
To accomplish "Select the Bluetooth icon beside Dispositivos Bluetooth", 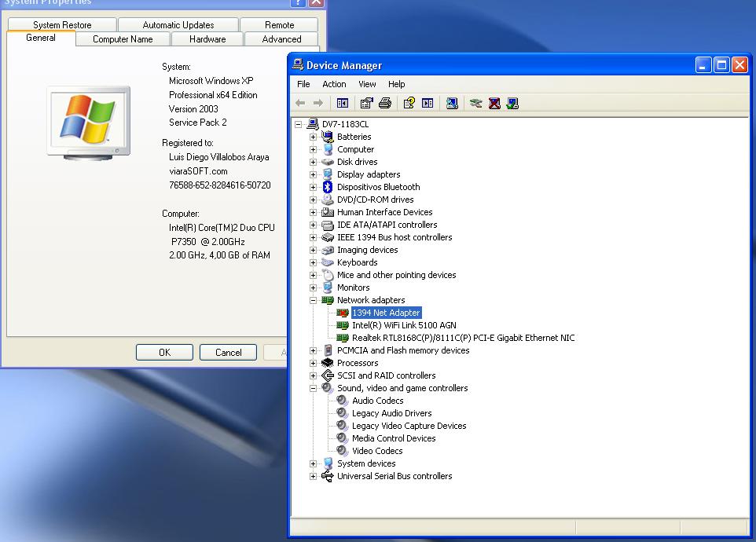I will 328,187.
